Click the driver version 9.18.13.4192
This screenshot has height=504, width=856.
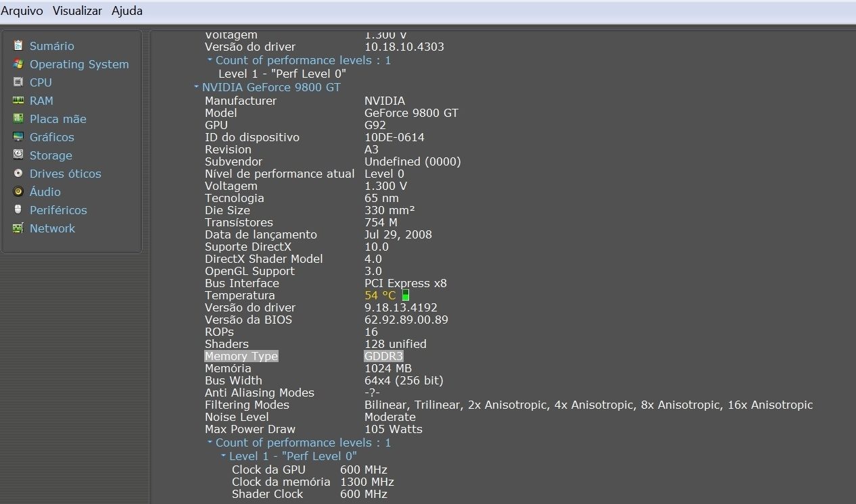(x=401, y=307)
